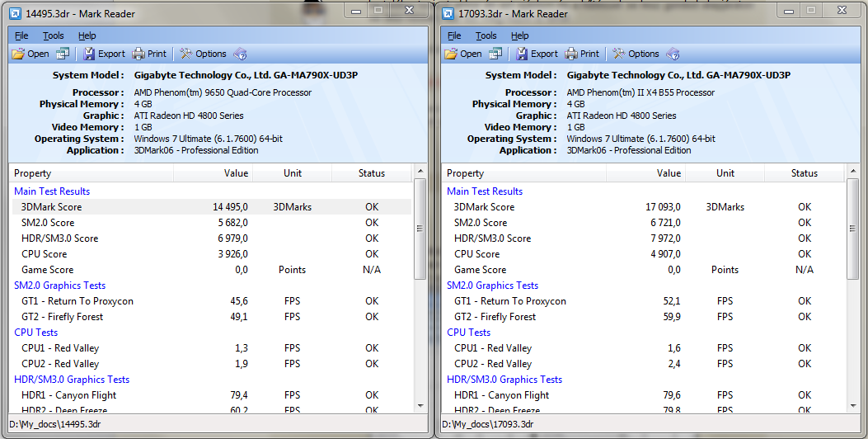Sort by Property column in 14495.3dr window
The height and width of the screenshot is (439, 868).
coord(91,173)
